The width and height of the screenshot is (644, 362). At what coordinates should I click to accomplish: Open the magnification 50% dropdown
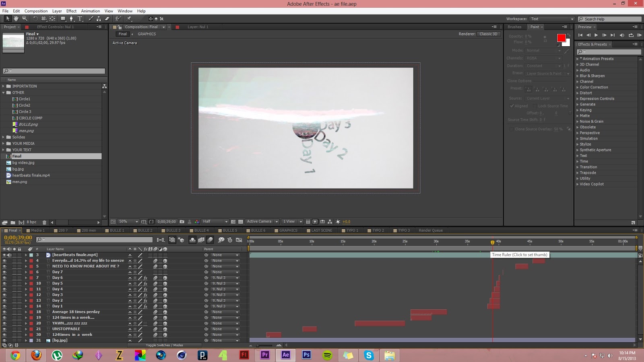tap(129, 222)
